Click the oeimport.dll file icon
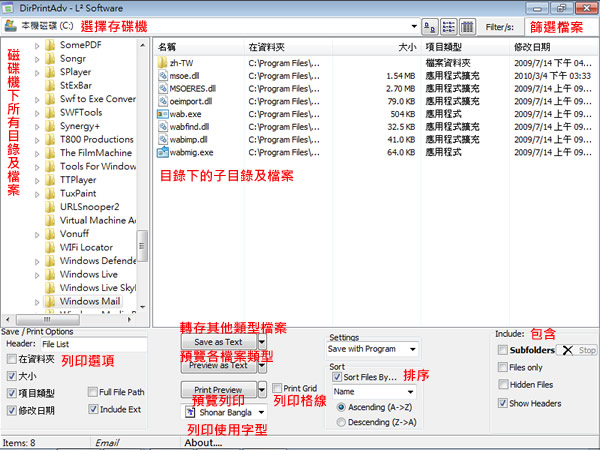 click(x=163, y=101)
